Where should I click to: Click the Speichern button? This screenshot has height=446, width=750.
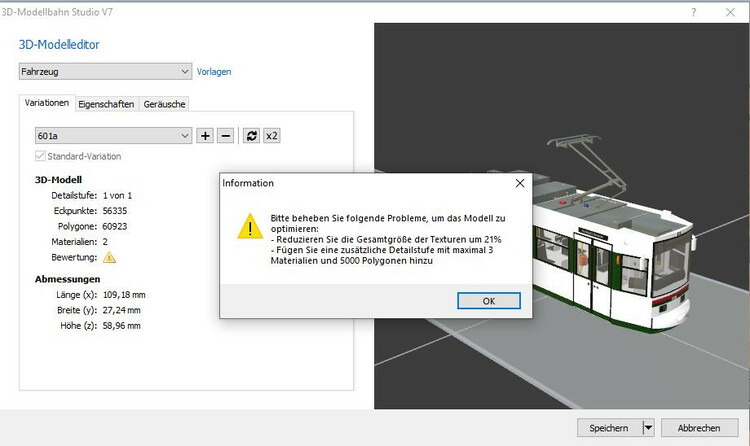click(x=609, y=428)
